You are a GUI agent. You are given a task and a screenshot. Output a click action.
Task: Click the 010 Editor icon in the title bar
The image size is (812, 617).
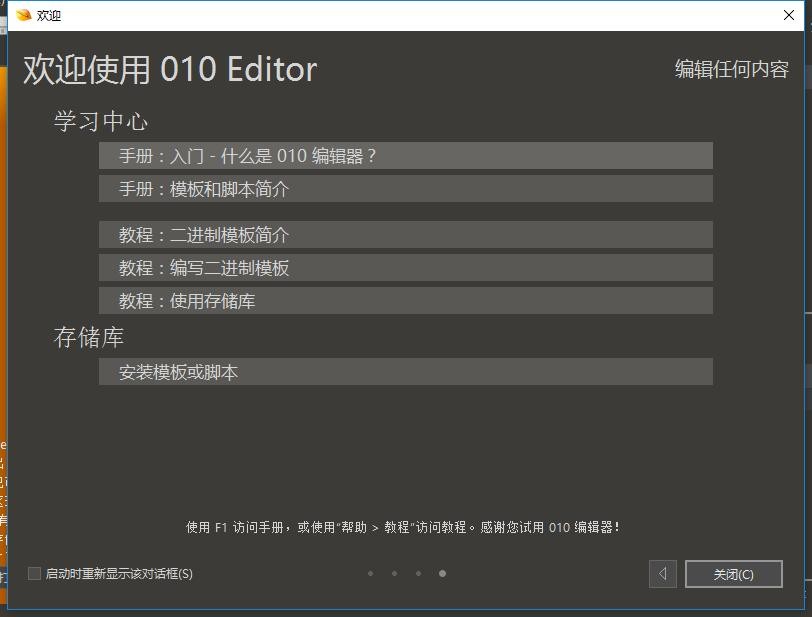[23, 15]
